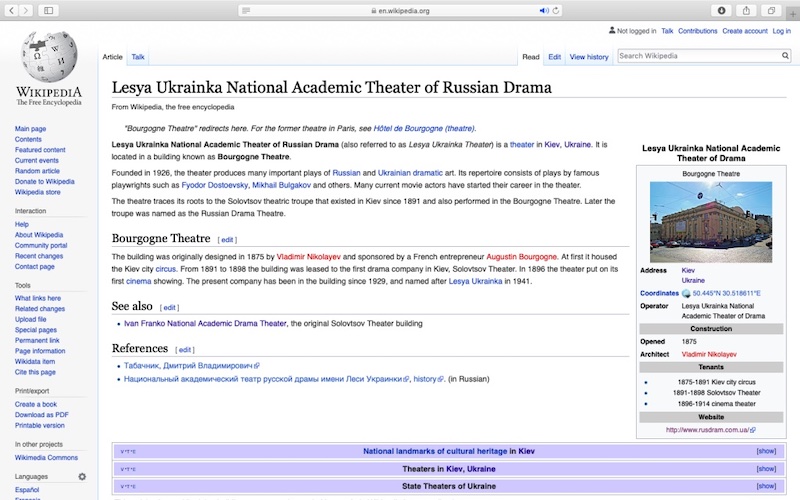Viewport: 800px width, 500px height.
Task: Toggle the Safari sidebar button
Action: pyautogui.click(x=48, y=10)
